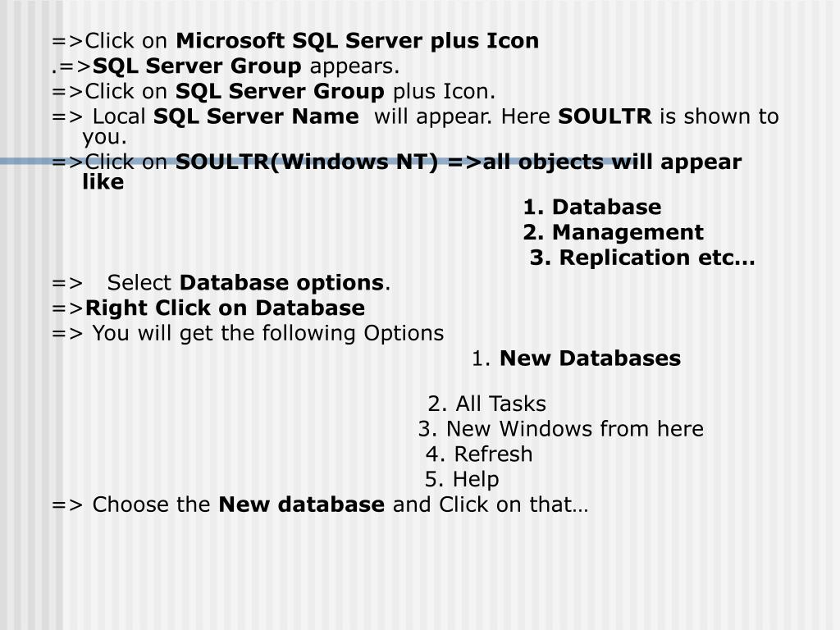This screenshot has height=630, width=840.
Task: Select option '1. New Databases'
Action: 577,358
